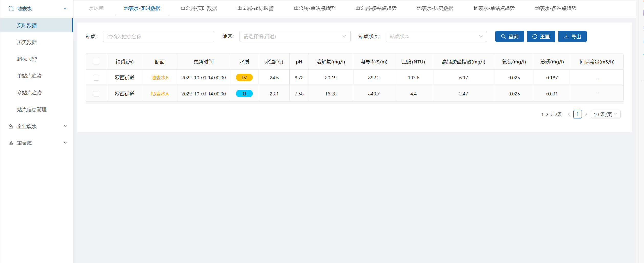644x263 pixels.
Task: Click the 总磷(mg/l) column header
Action: 552,62
